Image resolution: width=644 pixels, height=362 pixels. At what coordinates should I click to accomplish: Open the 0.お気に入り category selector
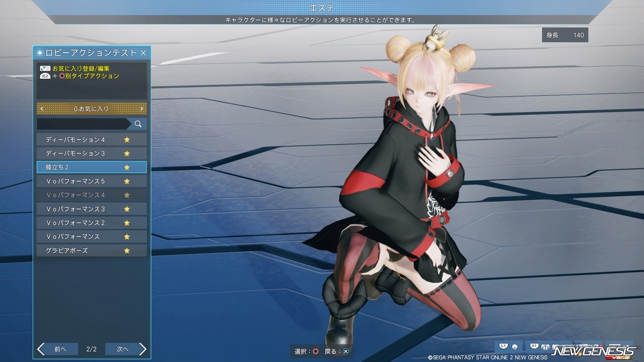pyautogui.click(x=92, y=109)
